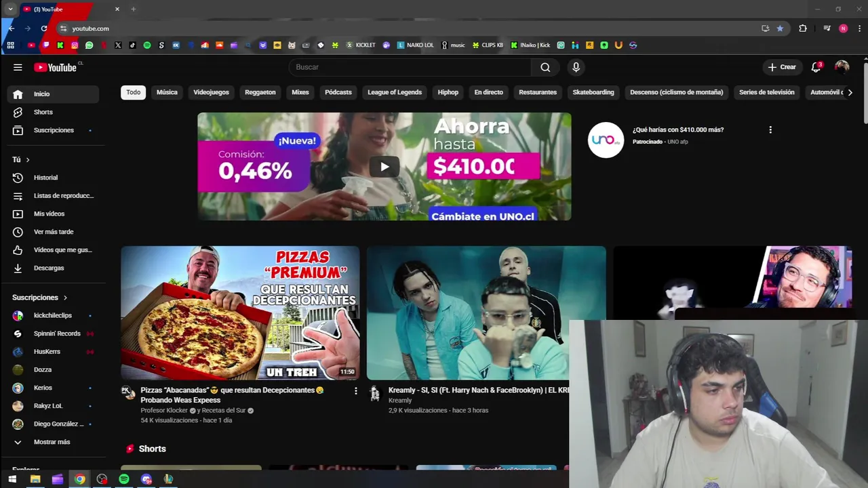Open Descargas in the sidebar
This screenshot has height=488, width=868.
(53, 268)
